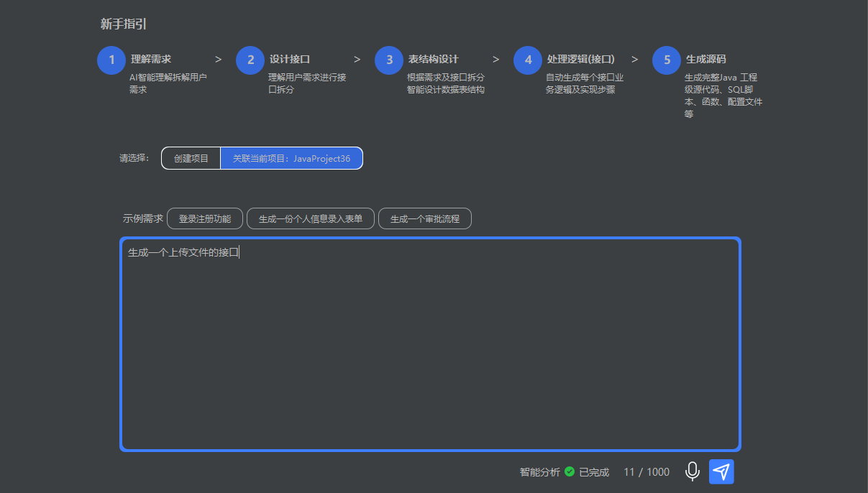
Task: Choose the 创建项目 option
Action: click(191, 158)
